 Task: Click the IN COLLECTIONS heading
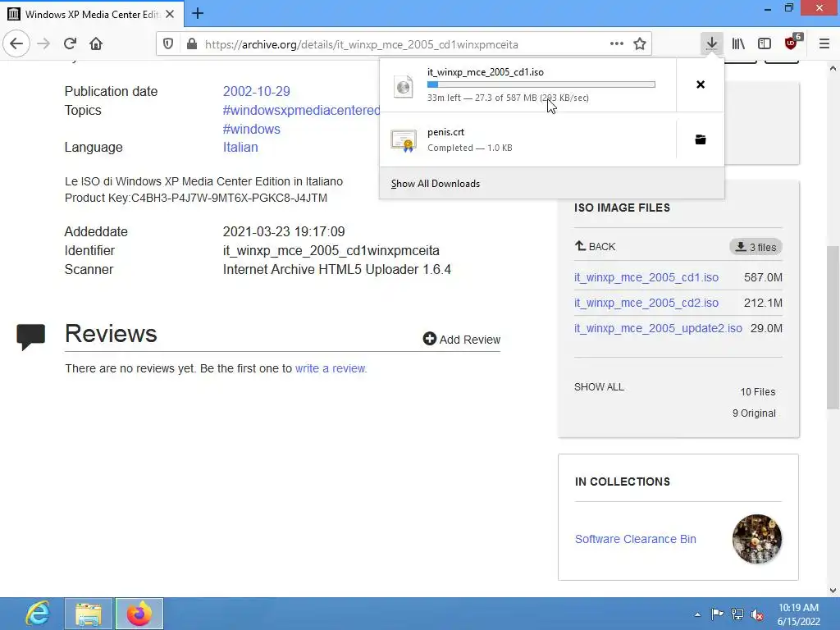coord(623,482)
